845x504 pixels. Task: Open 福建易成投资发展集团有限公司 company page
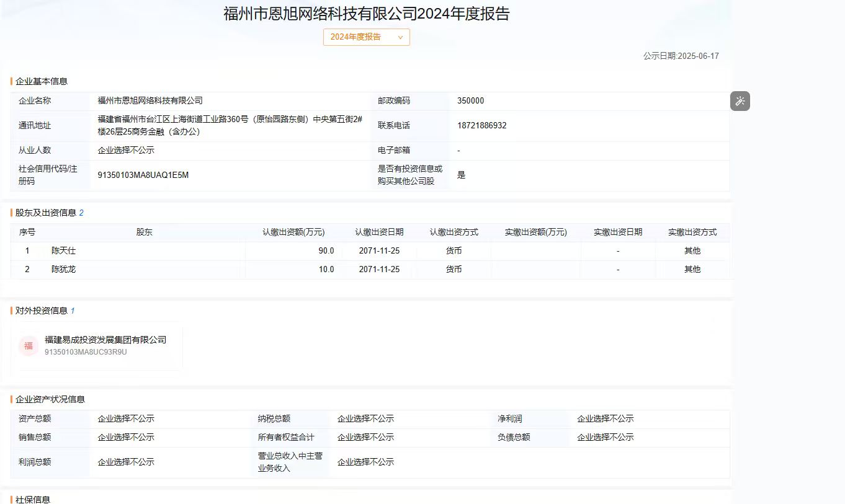coord(104,340)
